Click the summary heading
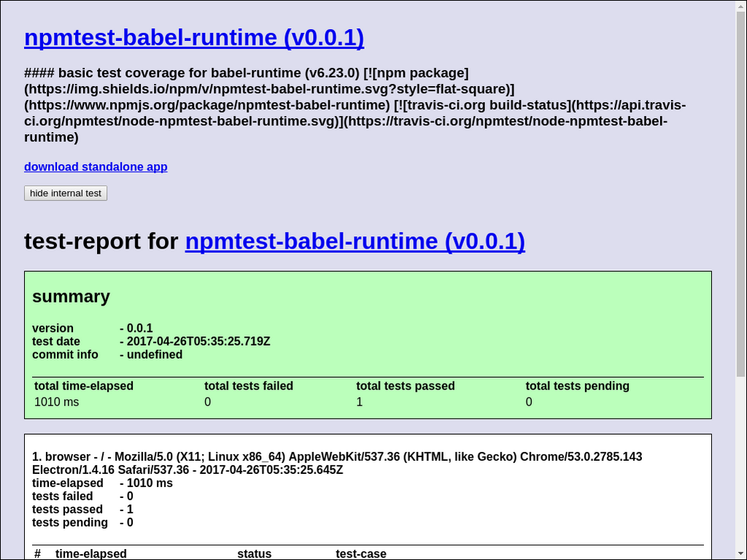747x560 pixels. pos(71,297)
